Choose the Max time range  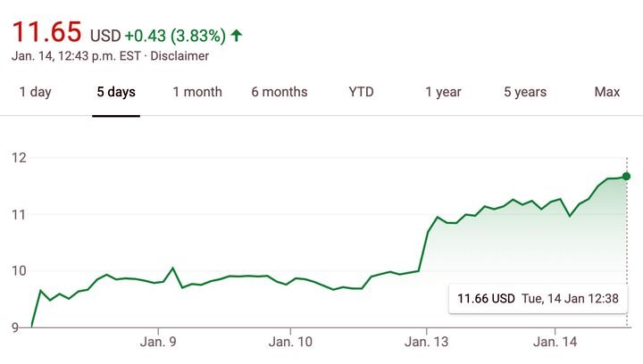pos(607,92)
